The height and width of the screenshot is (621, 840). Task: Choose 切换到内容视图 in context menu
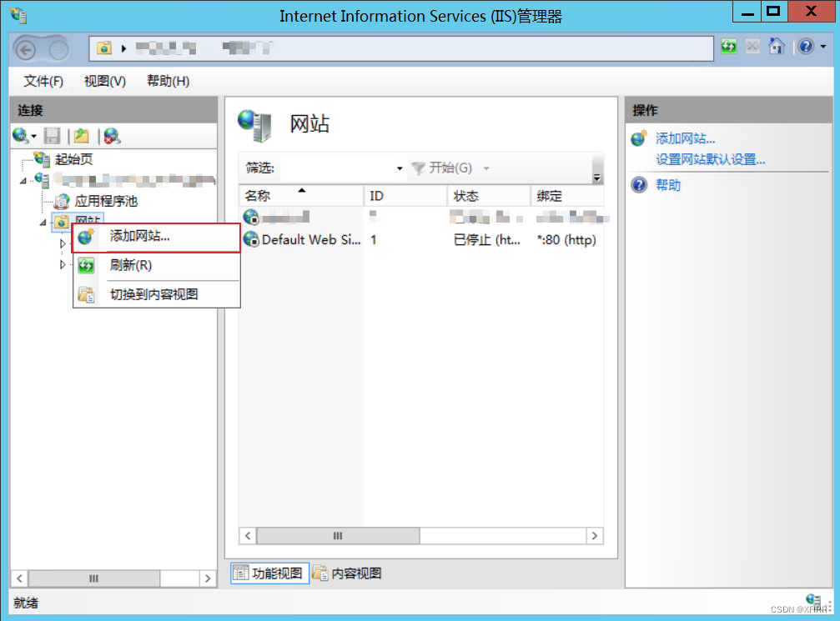click(x=157, y=294)
